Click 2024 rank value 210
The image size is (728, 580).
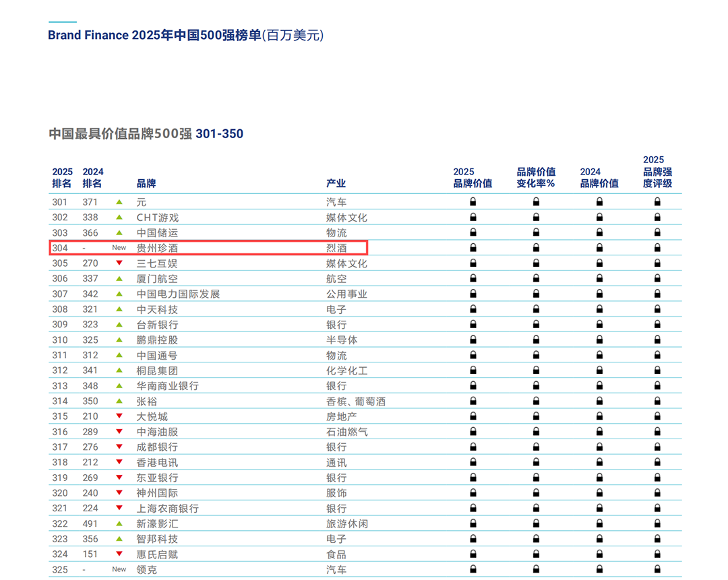pyautogui.click(x=90, y=417)
